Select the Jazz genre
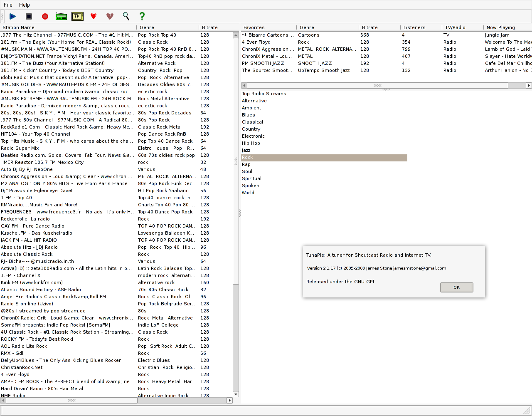The width and height of the screenshot is (532, 416). [x=324, y=150]
